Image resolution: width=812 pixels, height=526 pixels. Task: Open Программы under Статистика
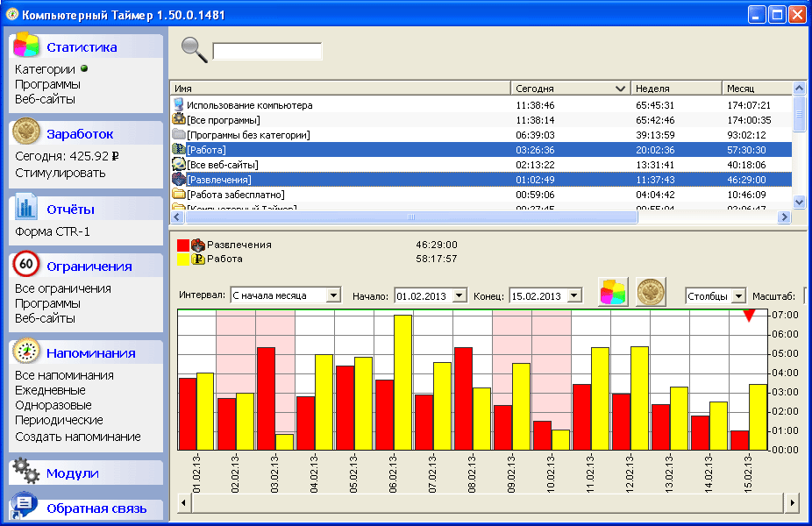pos(47,84)
